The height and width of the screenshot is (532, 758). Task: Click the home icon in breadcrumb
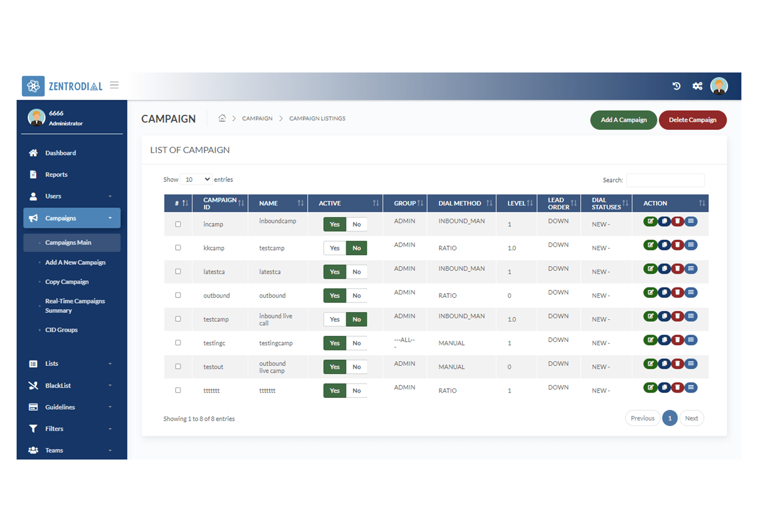[222, 118]
